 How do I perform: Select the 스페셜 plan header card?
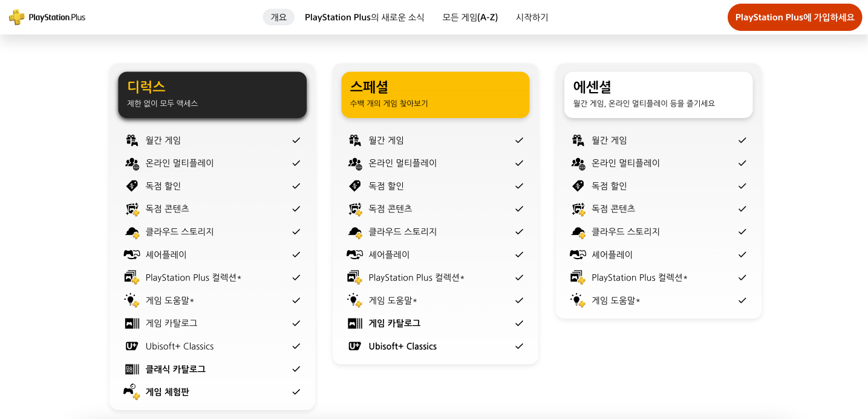tap(436, 94)
